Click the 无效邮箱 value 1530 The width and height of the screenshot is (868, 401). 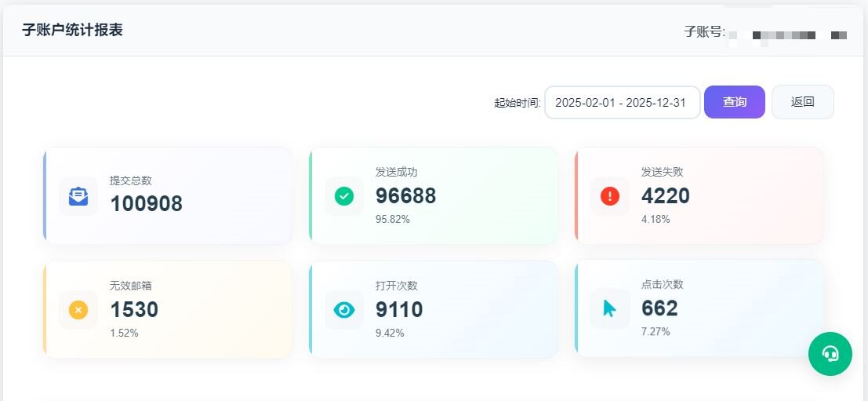pos(134,310)
